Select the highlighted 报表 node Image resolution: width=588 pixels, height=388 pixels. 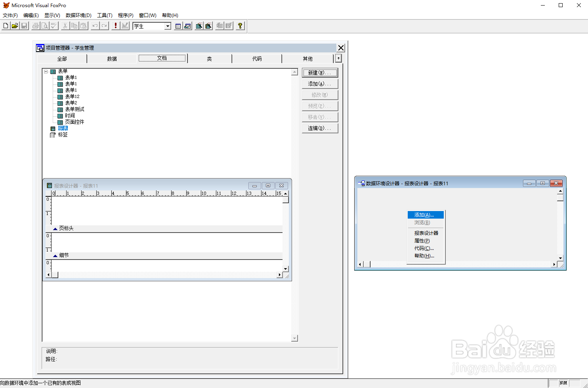63,129
